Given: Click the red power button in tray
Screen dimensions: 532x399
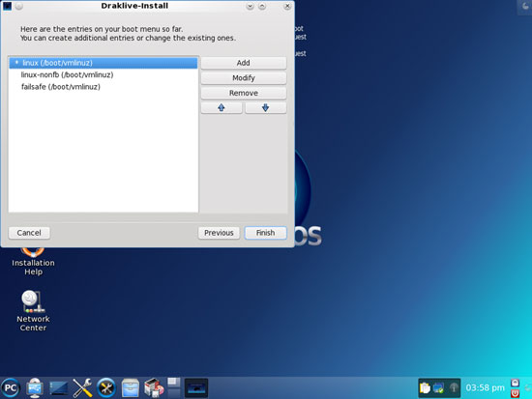Looking at the screenshot, I should coord(515,393).
